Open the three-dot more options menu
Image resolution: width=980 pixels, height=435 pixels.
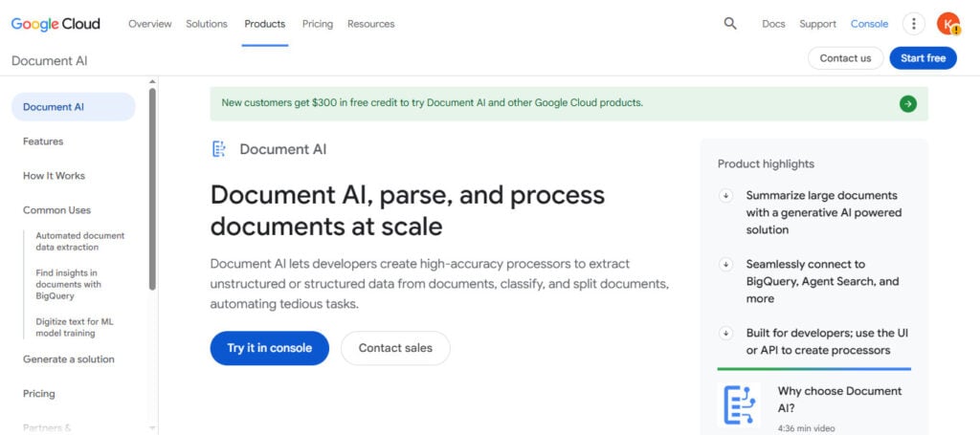(x=914, y=24)
